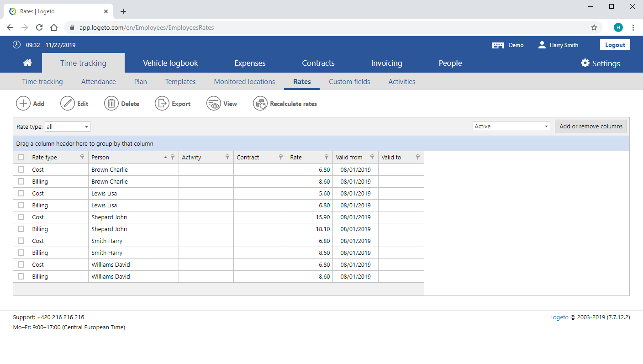This screenshot has height=364, width=643.
Task: Open the Time tracking main tab
Action: pos(83,63)
